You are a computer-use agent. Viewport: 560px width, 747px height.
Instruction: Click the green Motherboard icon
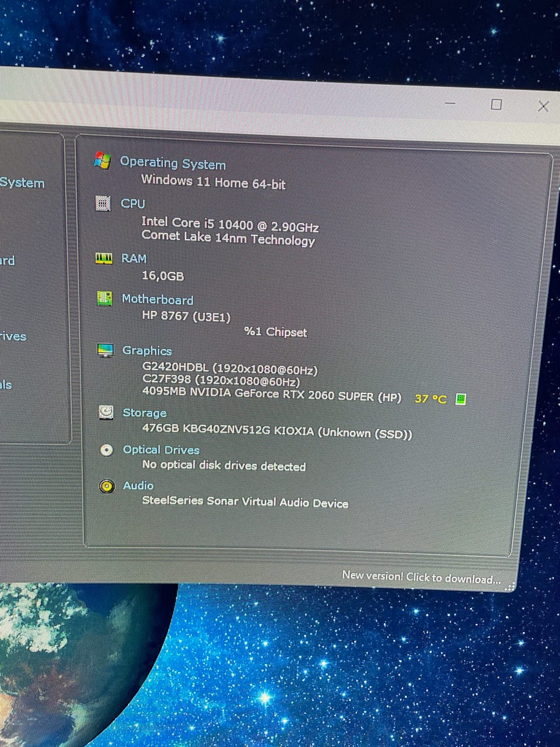point(104,298)
